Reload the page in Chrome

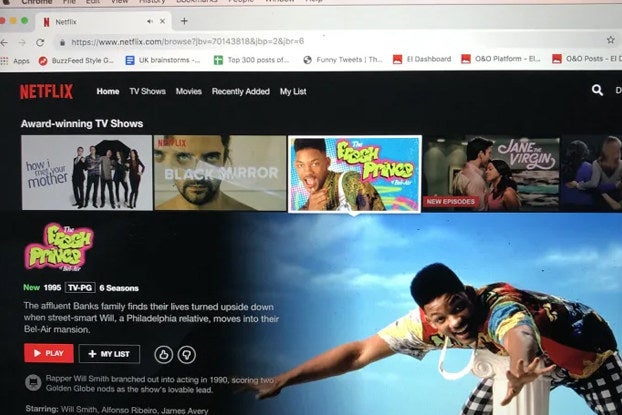(40, 42)
